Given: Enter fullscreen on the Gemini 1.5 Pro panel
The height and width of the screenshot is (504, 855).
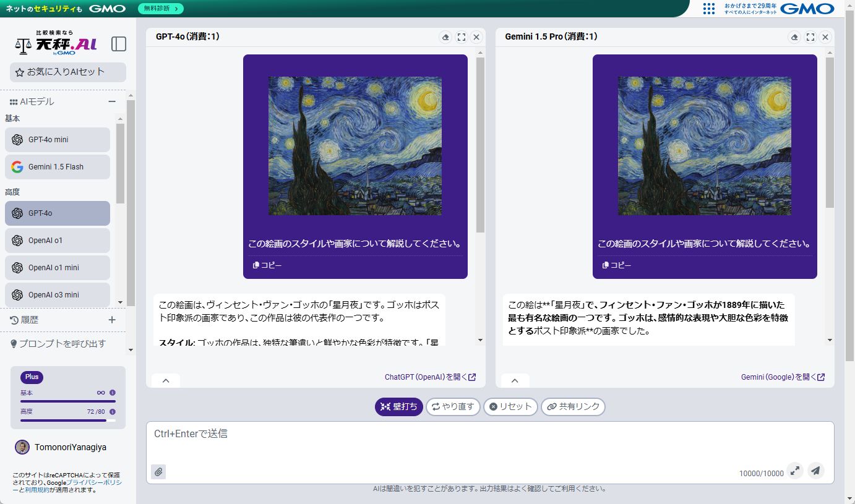Looking at the screenshot, I should coord(810,37).
